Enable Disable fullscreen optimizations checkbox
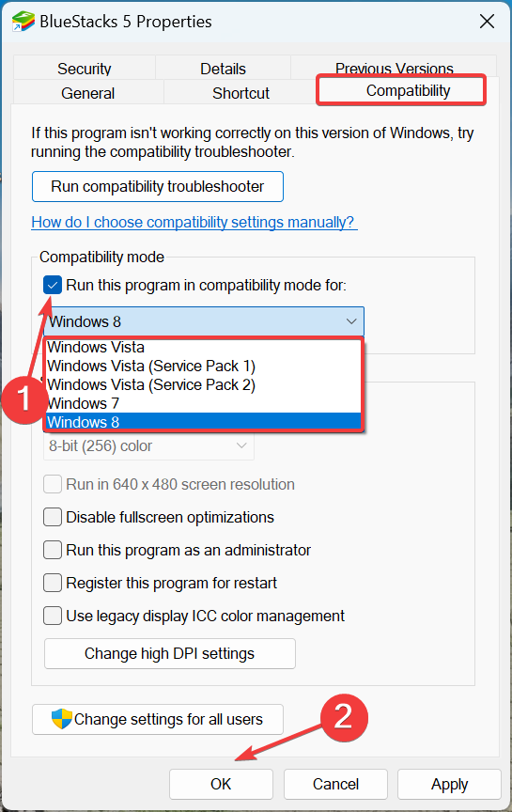512x812 pixels. 53,517
